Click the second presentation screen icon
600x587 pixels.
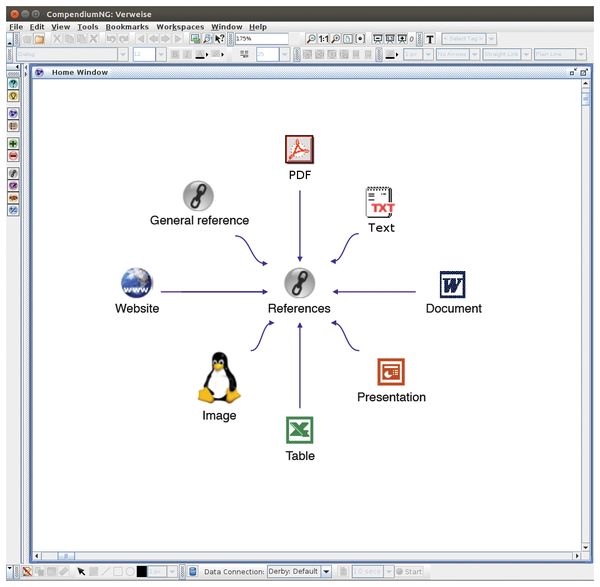click(390, 39)
